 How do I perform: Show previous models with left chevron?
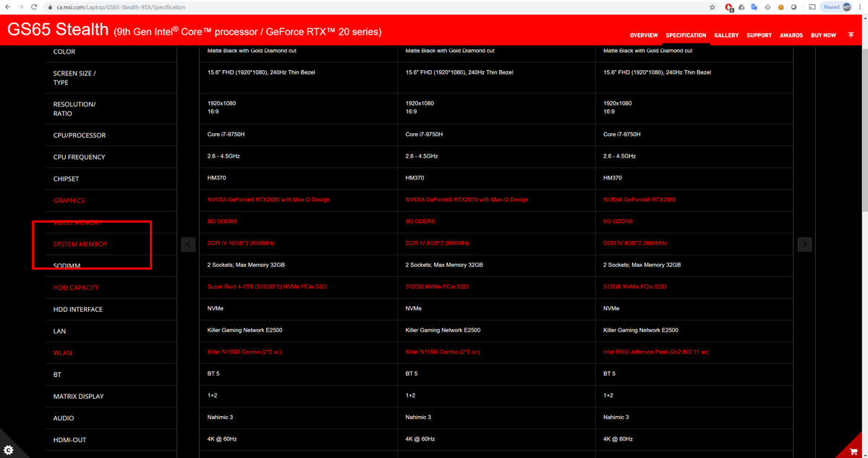point(188,244)
